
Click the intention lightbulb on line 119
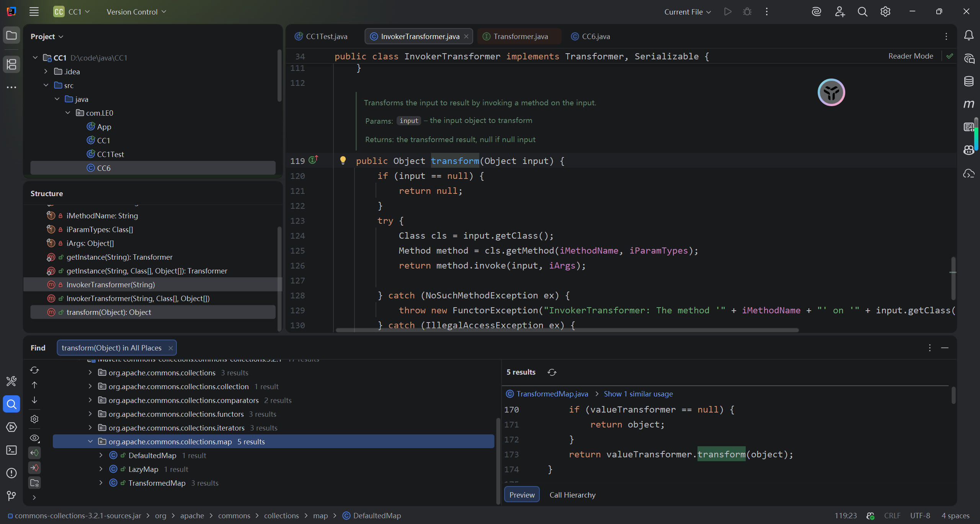(343, 160)
